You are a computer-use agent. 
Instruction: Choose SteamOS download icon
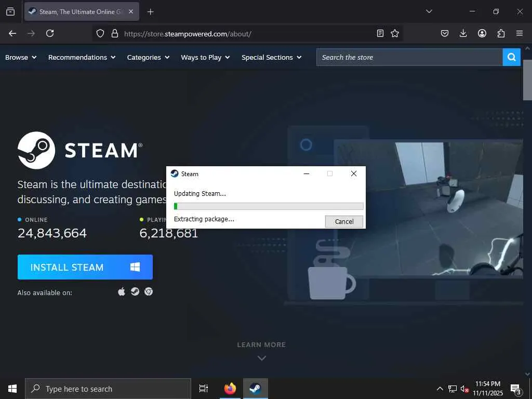pos(135,291)
